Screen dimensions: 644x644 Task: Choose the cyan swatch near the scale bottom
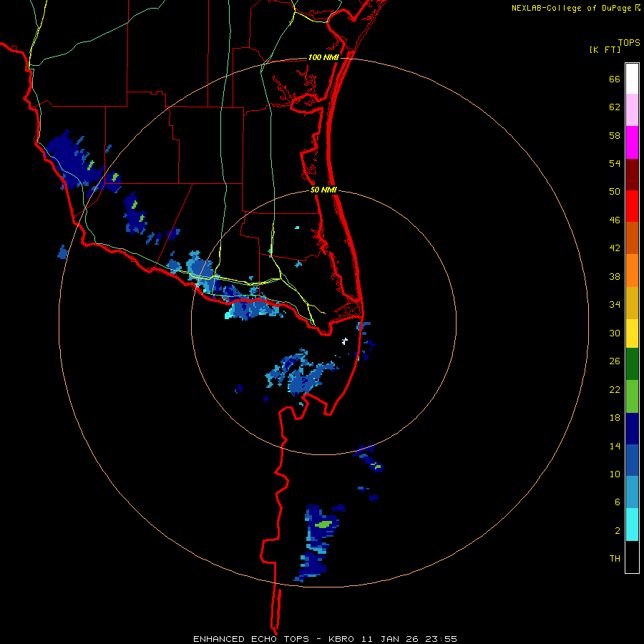tap(632, 525)
